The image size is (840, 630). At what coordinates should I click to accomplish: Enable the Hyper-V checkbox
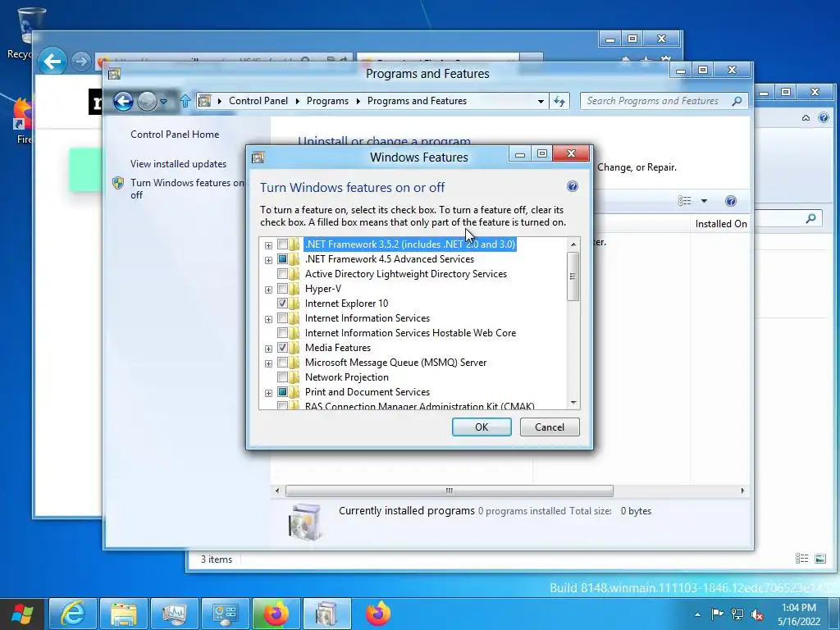pyautogui.click(x=282, y=289)
